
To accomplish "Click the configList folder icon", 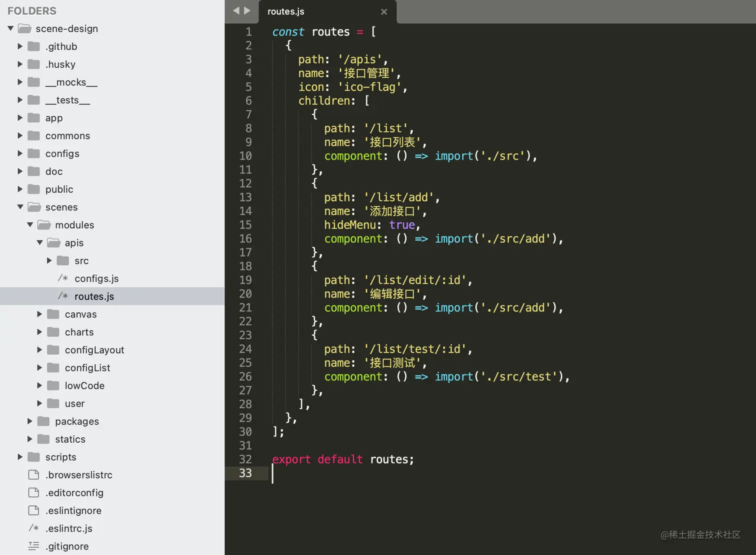I will pyautogui.click(x=53, y=367).
